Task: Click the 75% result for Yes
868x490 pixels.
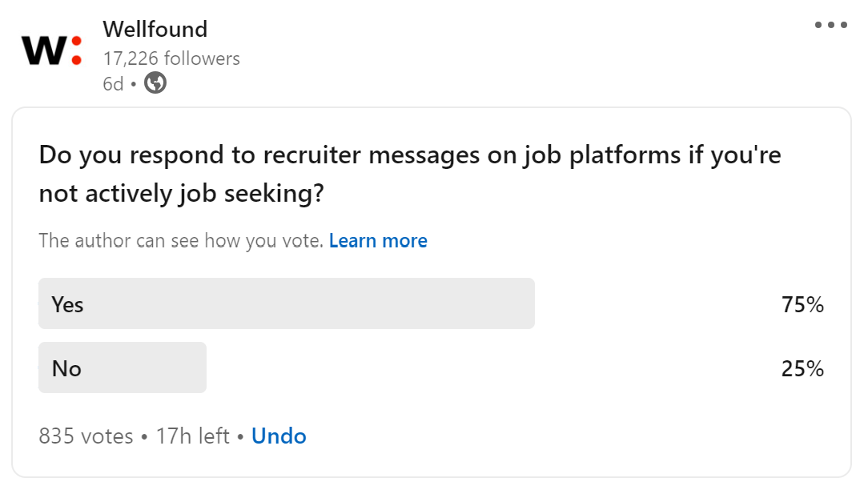Action: click(803, 304)
